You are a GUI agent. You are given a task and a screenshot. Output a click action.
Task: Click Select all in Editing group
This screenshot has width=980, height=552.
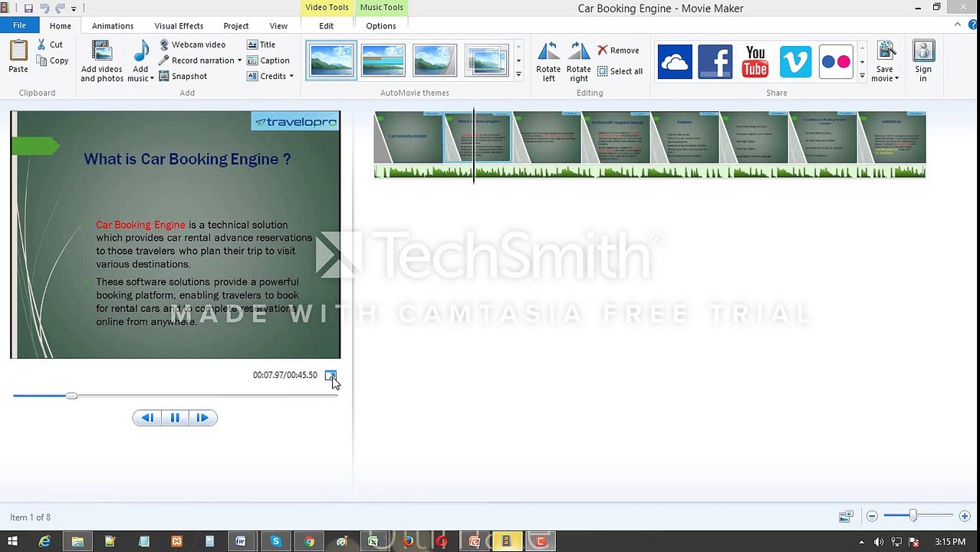click(x=620, y=71)
